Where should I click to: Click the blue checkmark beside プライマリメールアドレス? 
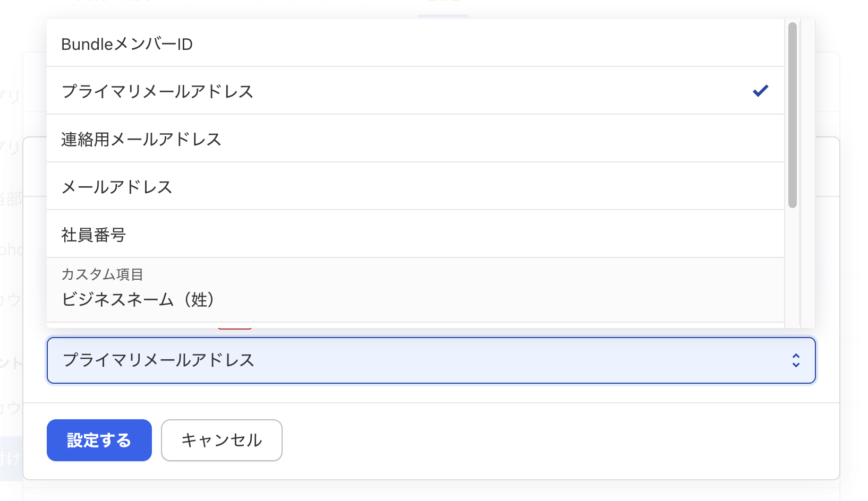760,91
